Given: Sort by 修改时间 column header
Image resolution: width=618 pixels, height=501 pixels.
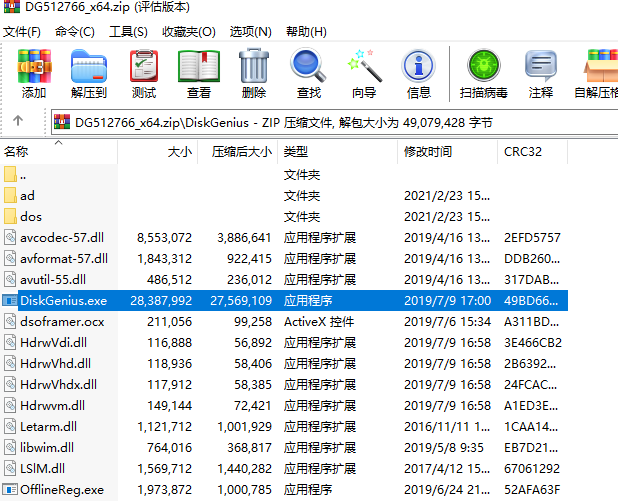Looking at the screenshot, I should point(447,151).
